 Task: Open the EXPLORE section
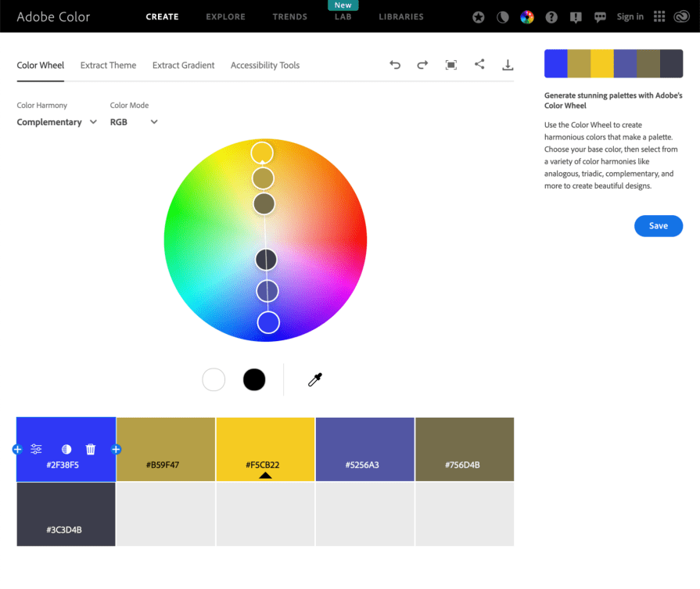[225, 16]
